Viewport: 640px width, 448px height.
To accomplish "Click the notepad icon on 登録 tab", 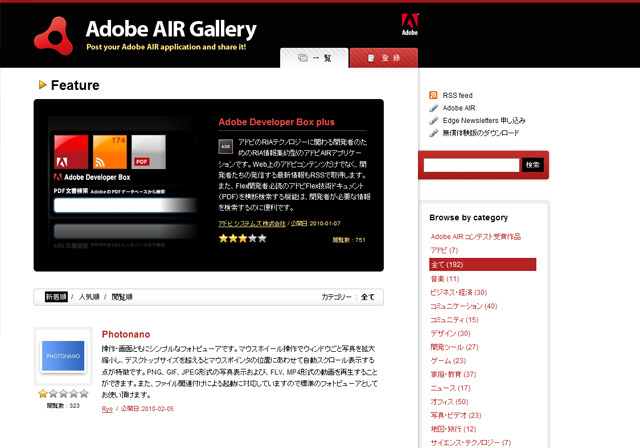I will point(371,58).
